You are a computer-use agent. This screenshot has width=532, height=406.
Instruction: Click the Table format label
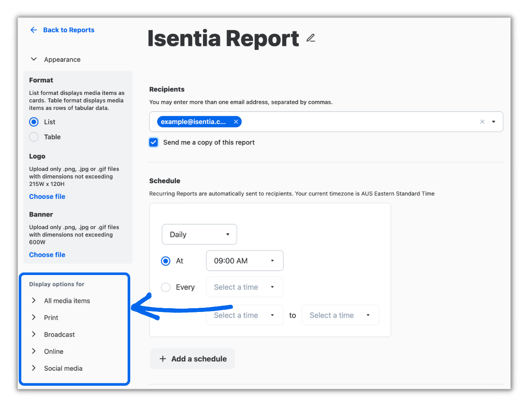52,137
